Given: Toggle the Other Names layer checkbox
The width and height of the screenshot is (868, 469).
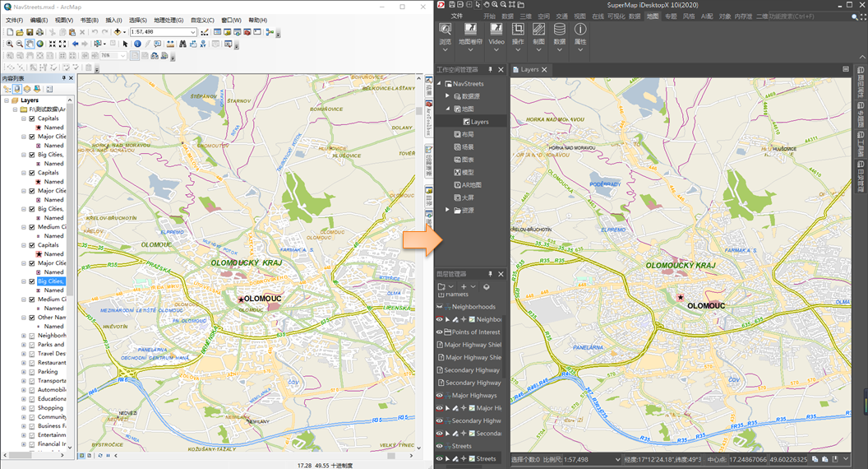Looking at the screenshot, I should [x=32, y=318].
